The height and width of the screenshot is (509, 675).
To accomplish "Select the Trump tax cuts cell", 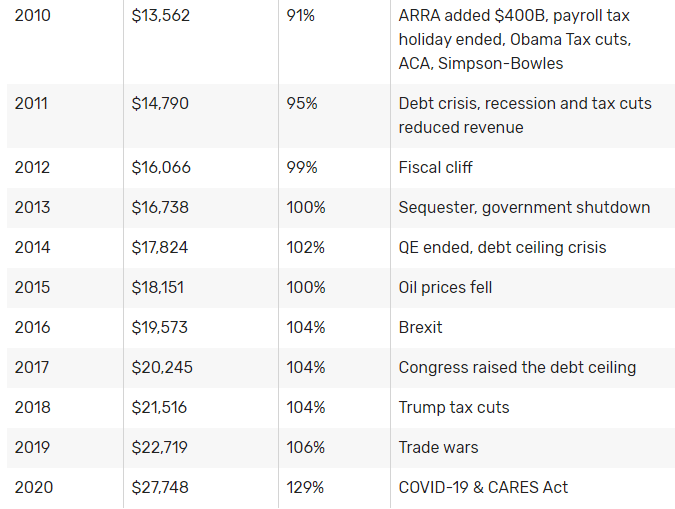I will pyautogui.click(x=454, y=408).
